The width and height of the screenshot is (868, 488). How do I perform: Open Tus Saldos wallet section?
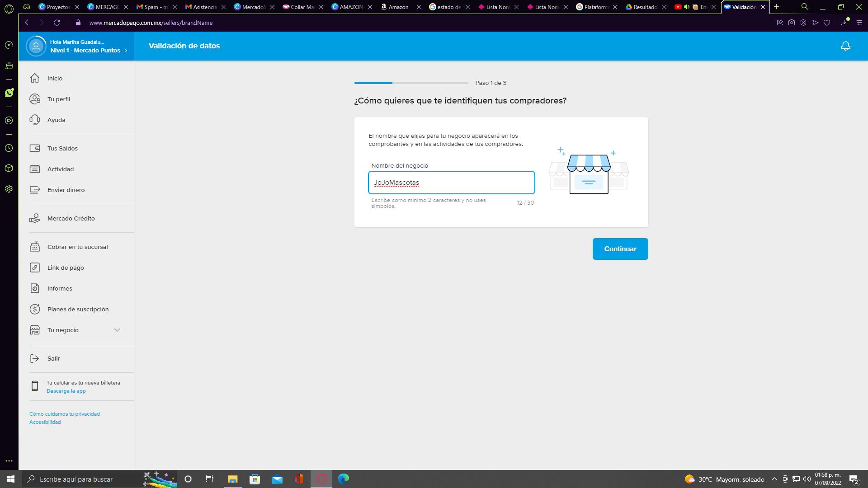coord(62,148)
